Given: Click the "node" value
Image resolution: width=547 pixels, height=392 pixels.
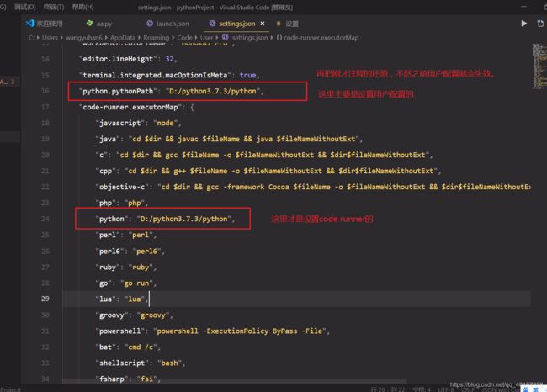Looking at the screenshot, I should 165,123.
